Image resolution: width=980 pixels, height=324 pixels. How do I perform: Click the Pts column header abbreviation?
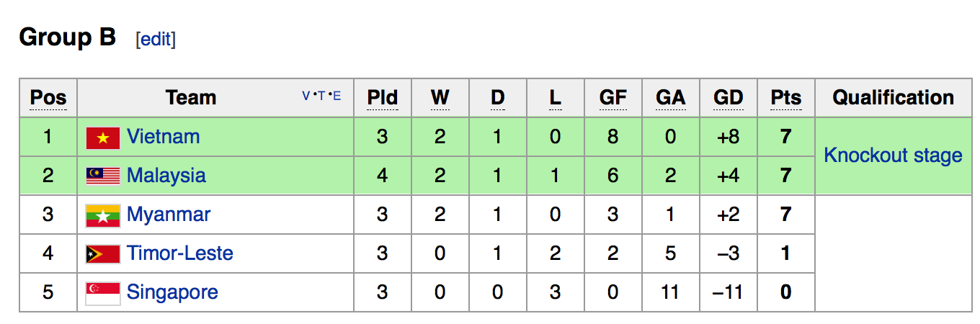click(x=785, y=98)
